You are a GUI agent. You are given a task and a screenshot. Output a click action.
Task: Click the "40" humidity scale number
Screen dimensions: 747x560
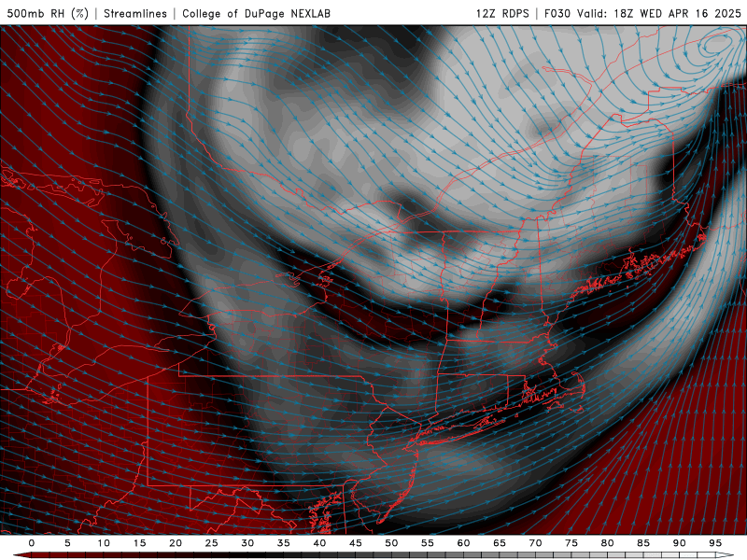click(x=319, y=543)
